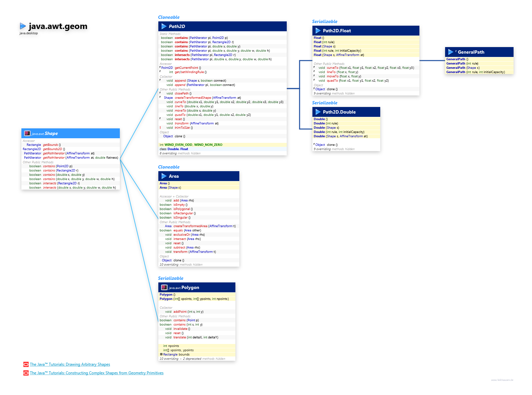
Task: Click Serializable label above Path2D.Double
Action: tap(325, 103)
